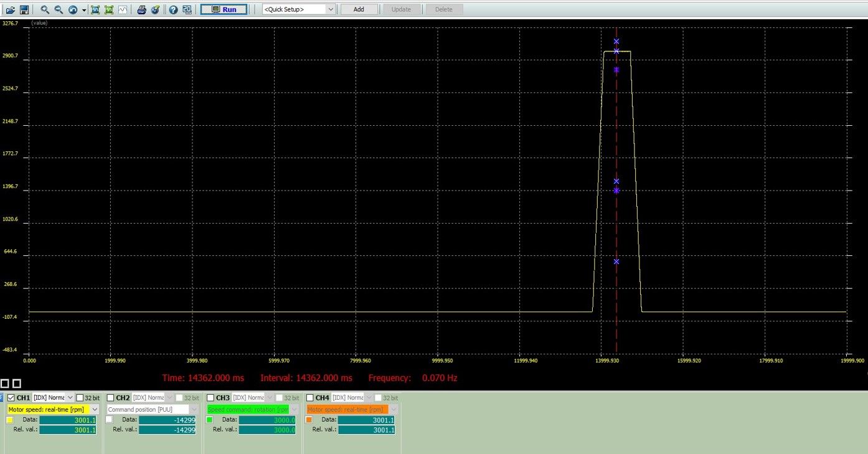Click the CH1 Rel. val. field

pos(68,430)
